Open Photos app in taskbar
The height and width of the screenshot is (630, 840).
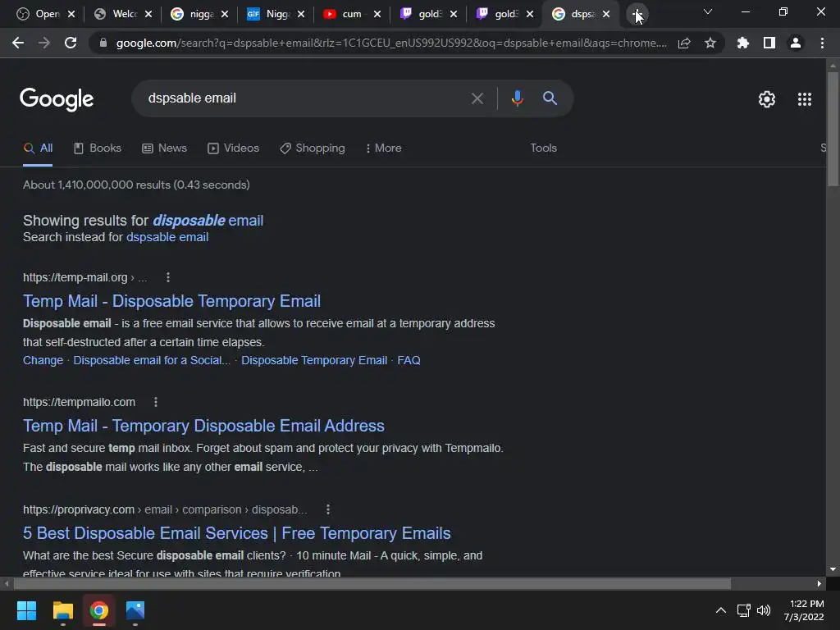(x=135, y=610)
